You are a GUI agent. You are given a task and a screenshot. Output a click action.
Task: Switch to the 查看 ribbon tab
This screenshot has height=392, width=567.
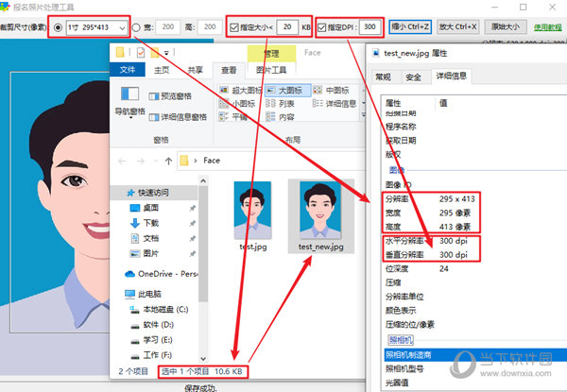(x=229, y=70)
